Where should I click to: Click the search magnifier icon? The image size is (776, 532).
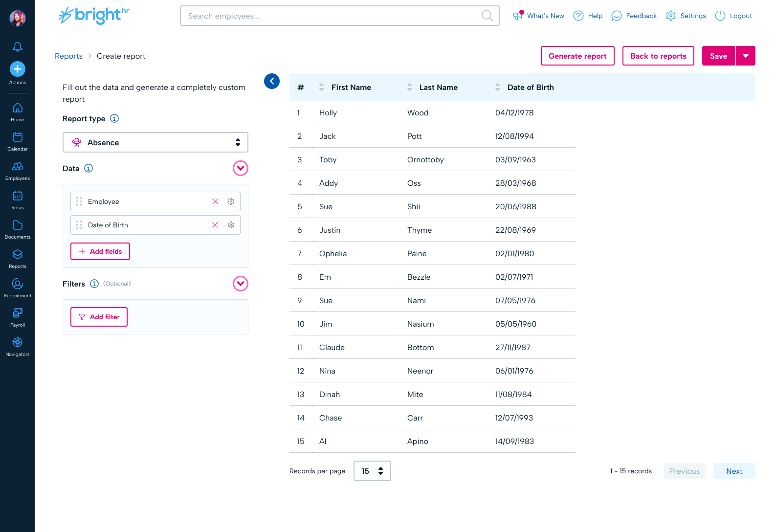pyautogui.click(x=487, y=16)
